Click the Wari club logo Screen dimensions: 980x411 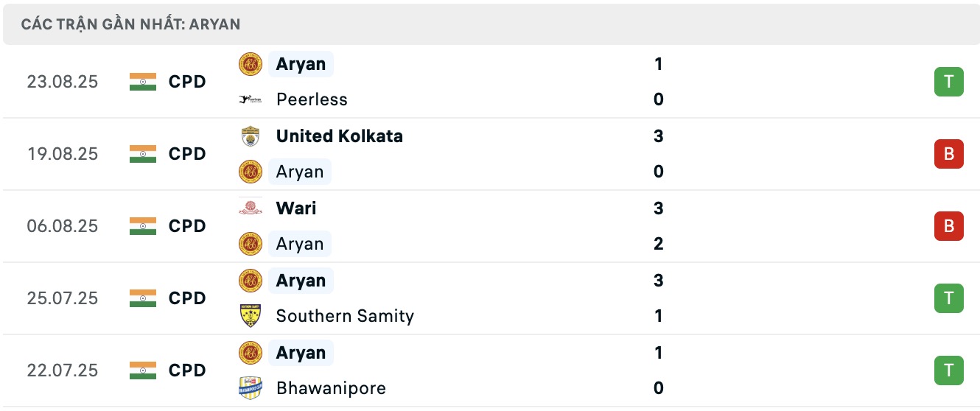coord(251,208)
